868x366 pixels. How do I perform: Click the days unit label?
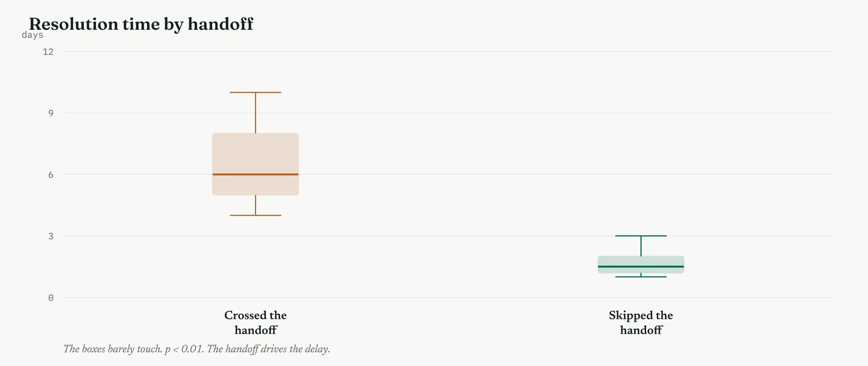33,35
